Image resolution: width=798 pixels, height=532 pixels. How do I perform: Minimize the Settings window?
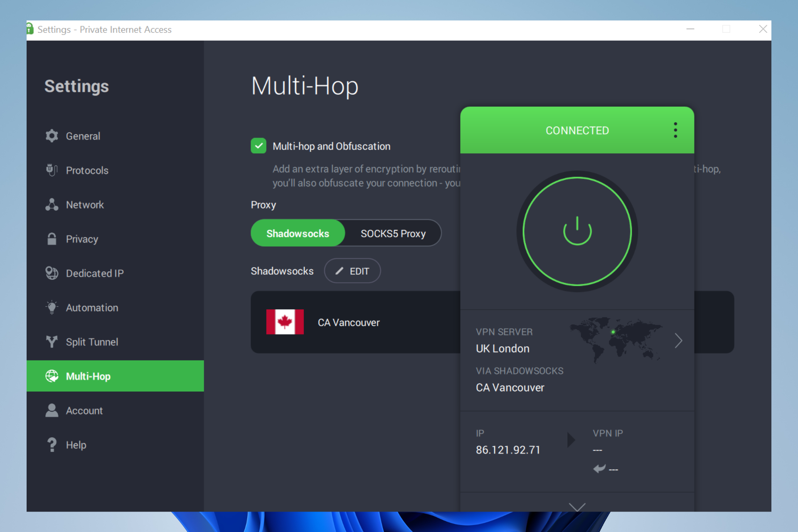(x=690, y=29)
